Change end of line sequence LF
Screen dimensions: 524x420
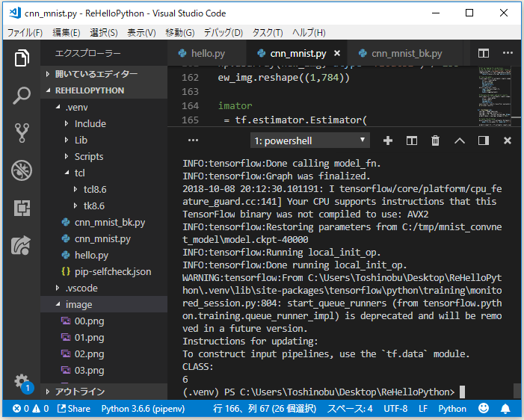point(423,409)
